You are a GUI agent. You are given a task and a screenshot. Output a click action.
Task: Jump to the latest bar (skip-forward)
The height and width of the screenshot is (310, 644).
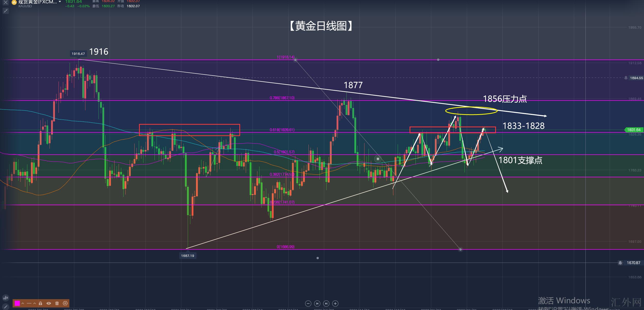[x=326, y=304]
